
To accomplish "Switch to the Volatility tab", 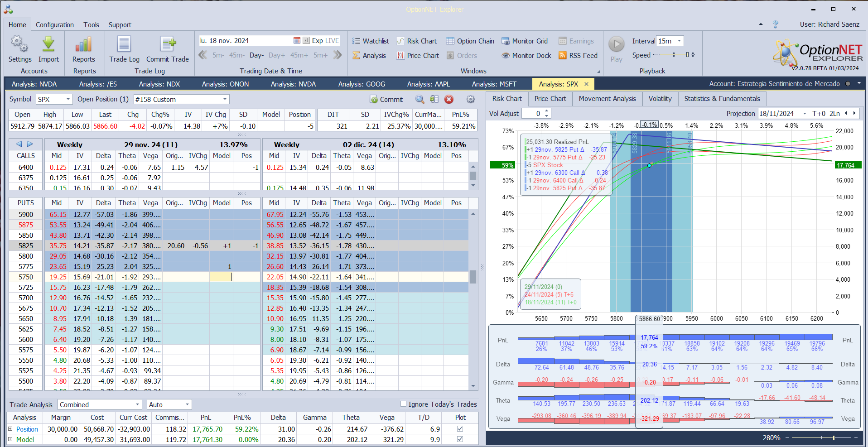I will (660, 99).
